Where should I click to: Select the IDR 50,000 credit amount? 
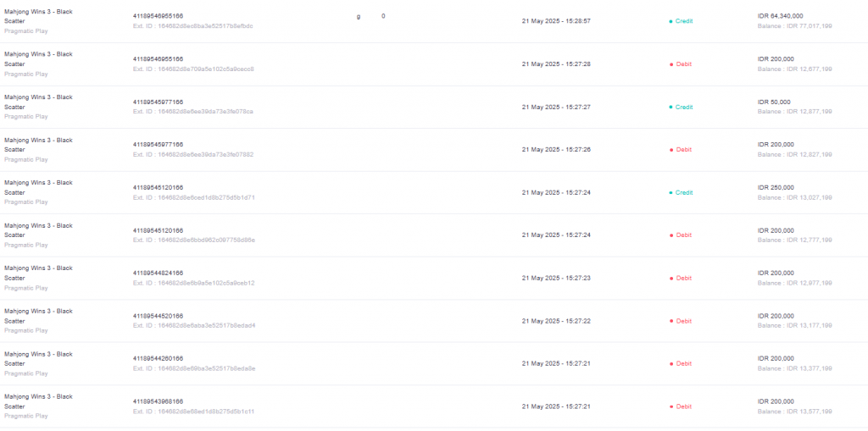point(774,102)
